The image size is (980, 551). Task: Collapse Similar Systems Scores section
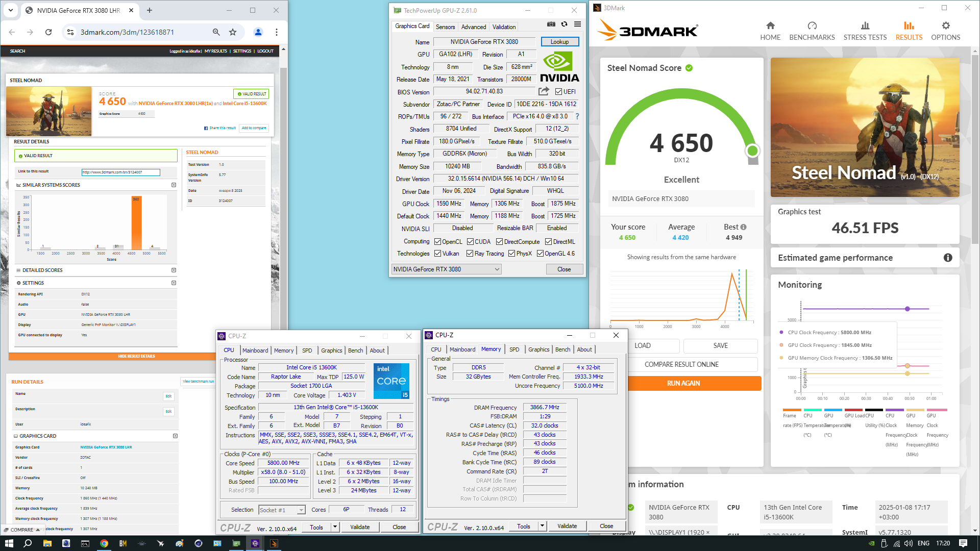(174, 185)
